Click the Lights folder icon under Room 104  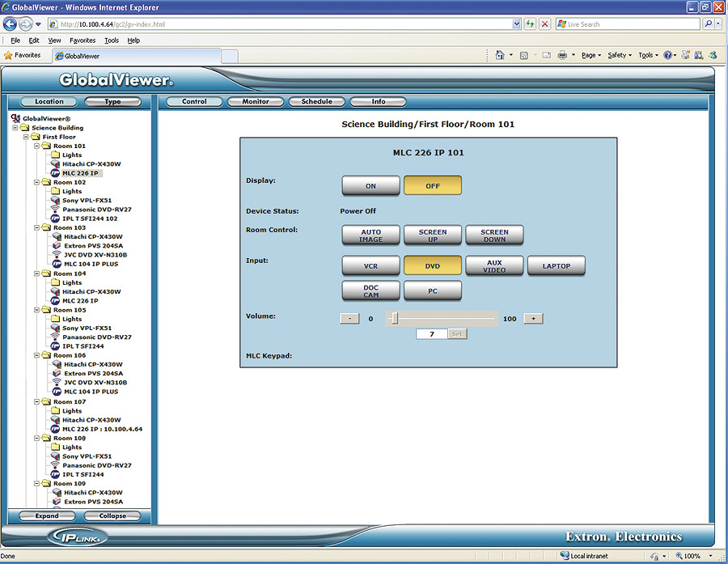pos(55,282)
